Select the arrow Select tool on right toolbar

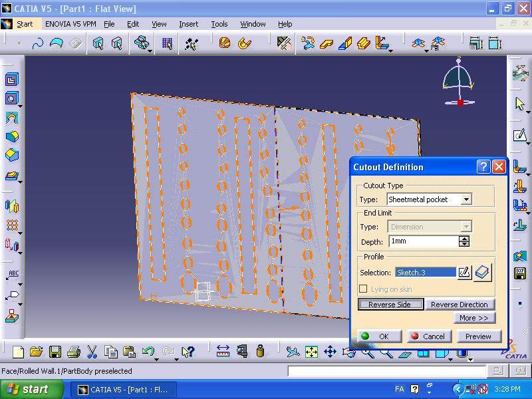click(520, 104)
